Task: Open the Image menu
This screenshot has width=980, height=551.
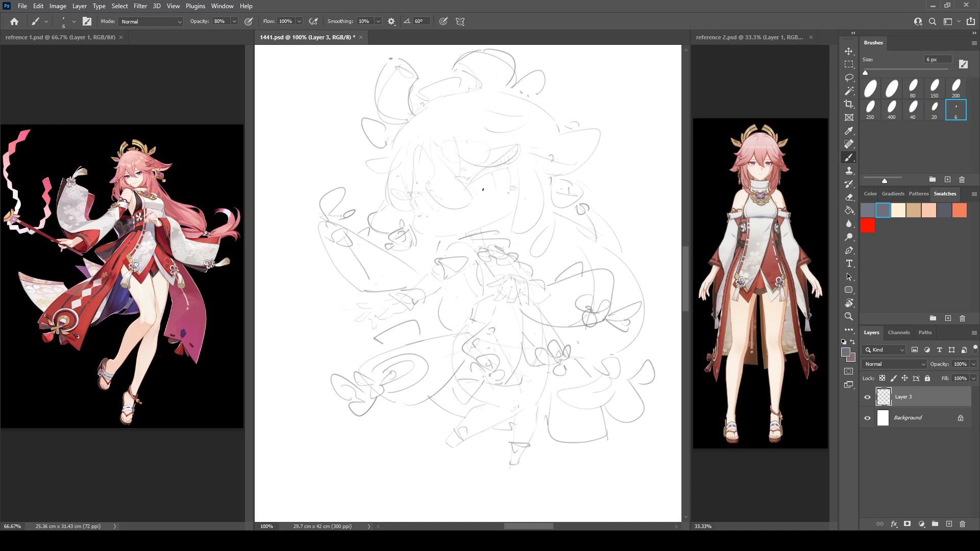Action: (58, 6)
